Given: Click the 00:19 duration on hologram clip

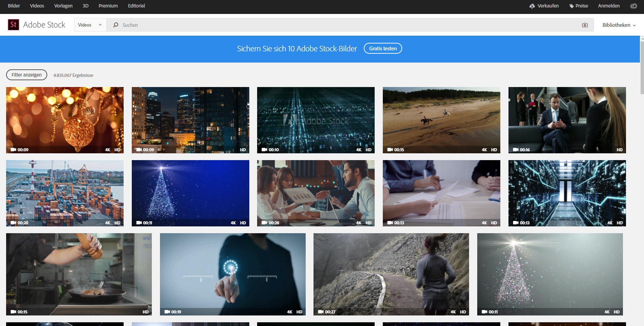Looking at the screenshot, I should point(176,312).
